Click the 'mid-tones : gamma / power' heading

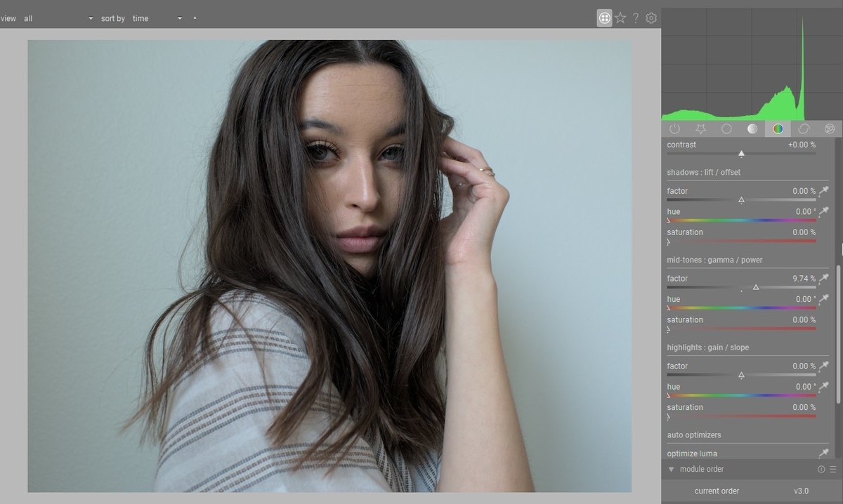click(714, 260)
